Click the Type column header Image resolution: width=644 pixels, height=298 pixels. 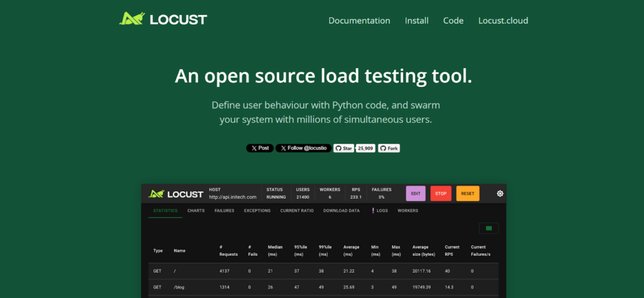coord(158,251)
